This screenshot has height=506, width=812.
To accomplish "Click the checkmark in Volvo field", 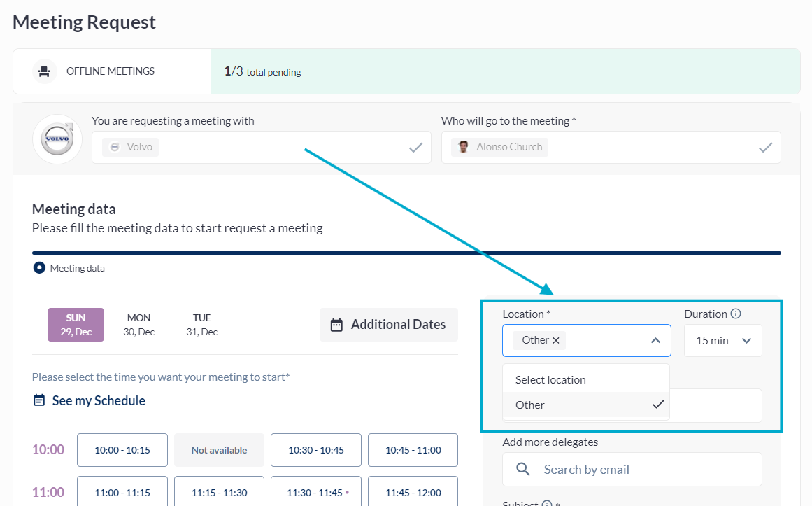I will [415, 147].
